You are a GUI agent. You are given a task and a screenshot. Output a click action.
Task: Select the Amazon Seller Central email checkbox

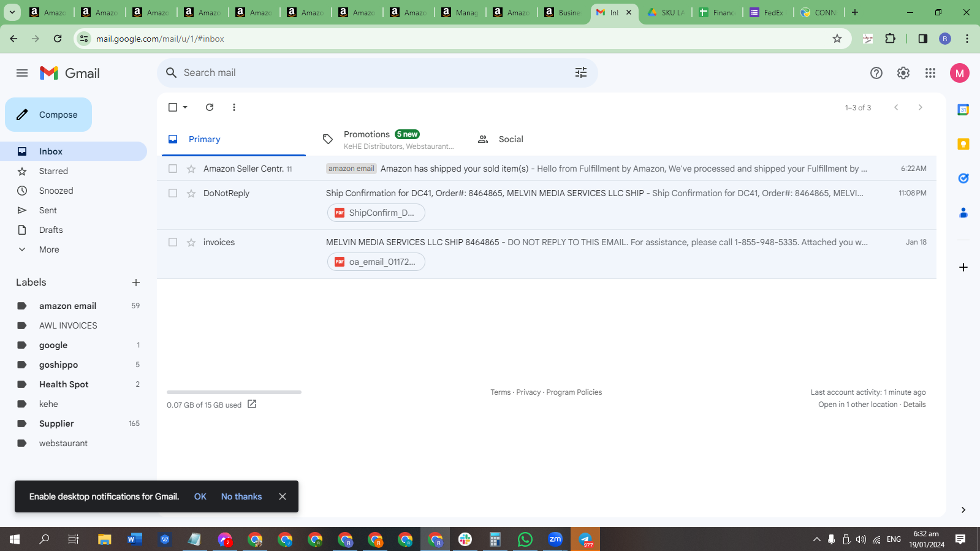pyautogui.click(x=173, y=169)
